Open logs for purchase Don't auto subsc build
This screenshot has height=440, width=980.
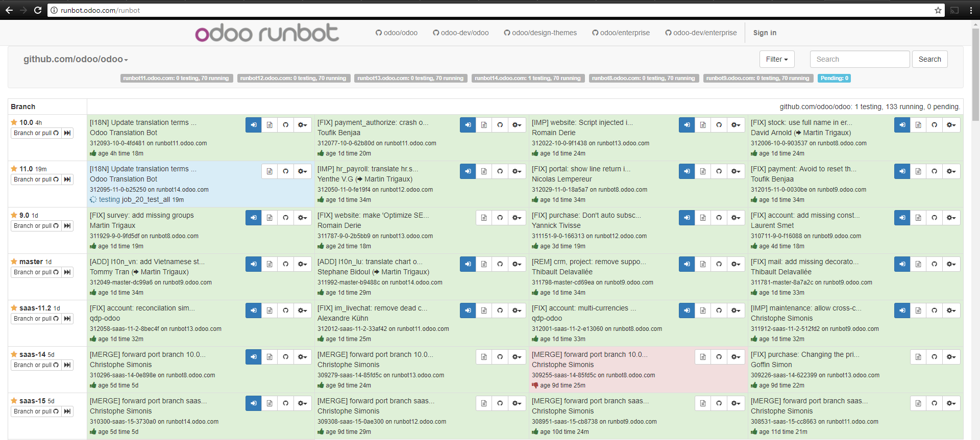pos(703,218)
